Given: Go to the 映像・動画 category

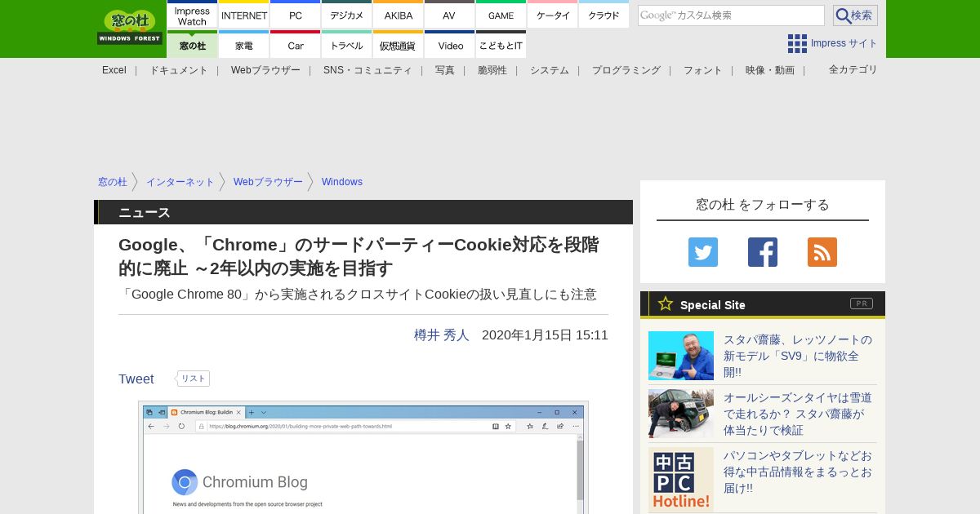Looking at the screenshot, I should tap(770, 70).
